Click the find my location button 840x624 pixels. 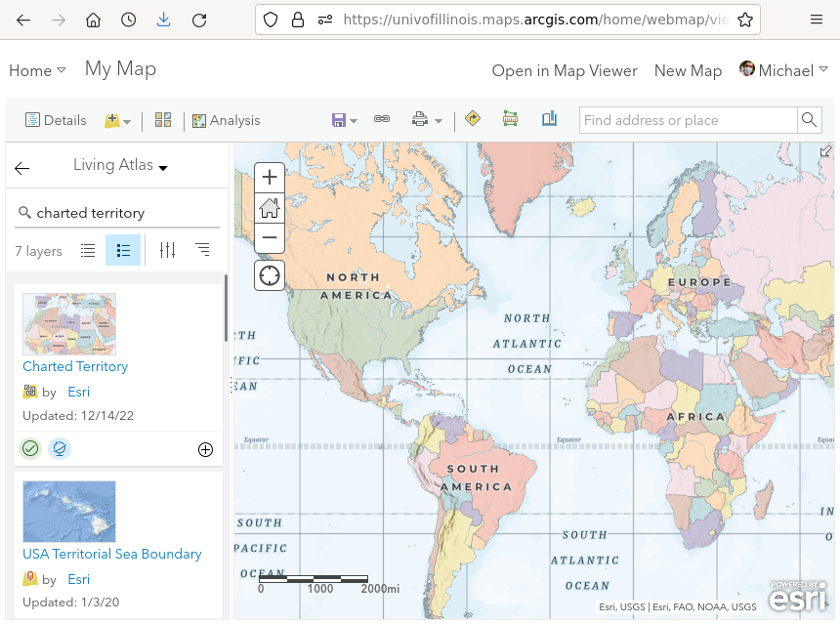(270, 275)
